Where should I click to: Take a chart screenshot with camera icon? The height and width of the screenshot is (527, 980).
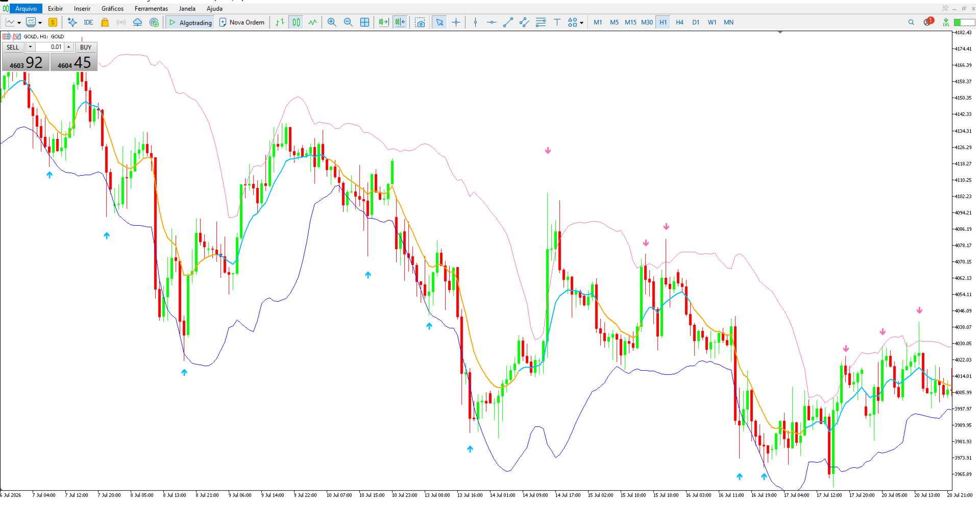(420, 22)
